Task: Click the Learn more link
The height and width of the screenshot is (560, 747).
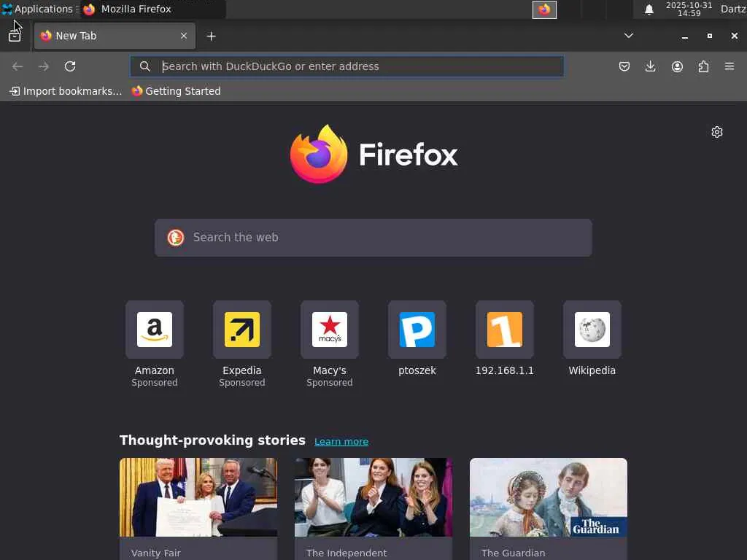Action: click(341, 441)
